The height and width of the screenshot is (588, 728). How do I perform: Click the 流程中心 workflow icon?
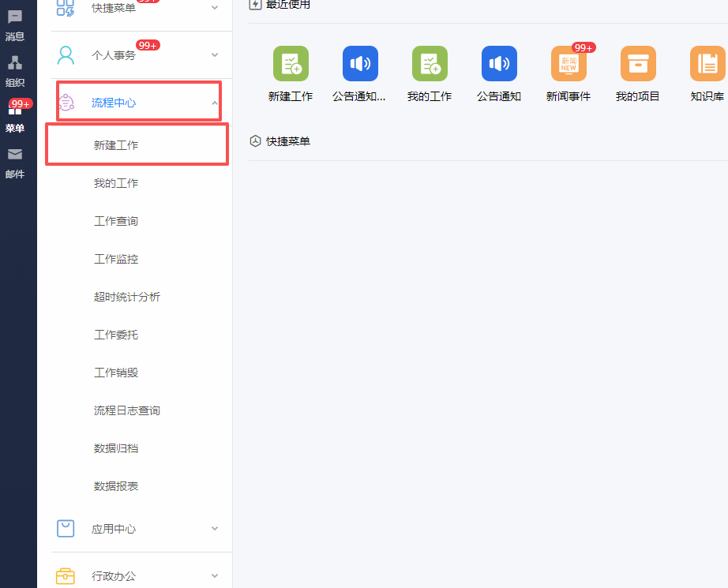[66, 103]
